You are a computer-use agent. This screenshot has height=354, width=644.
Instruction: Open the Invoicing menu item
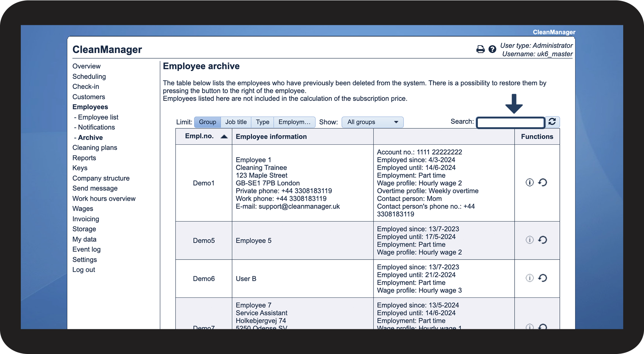point(86,219)
